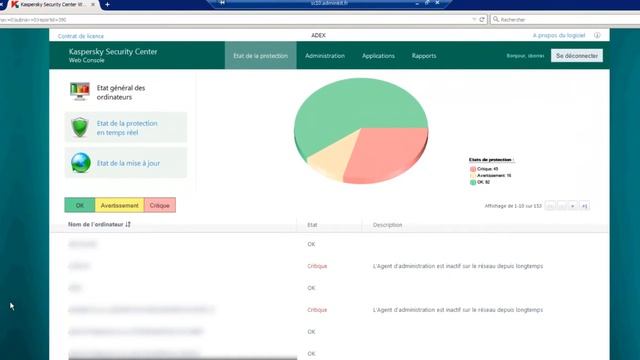
Task: Open the Contrat de licence link
Action: pyautogui.click(x=81, y=36)
